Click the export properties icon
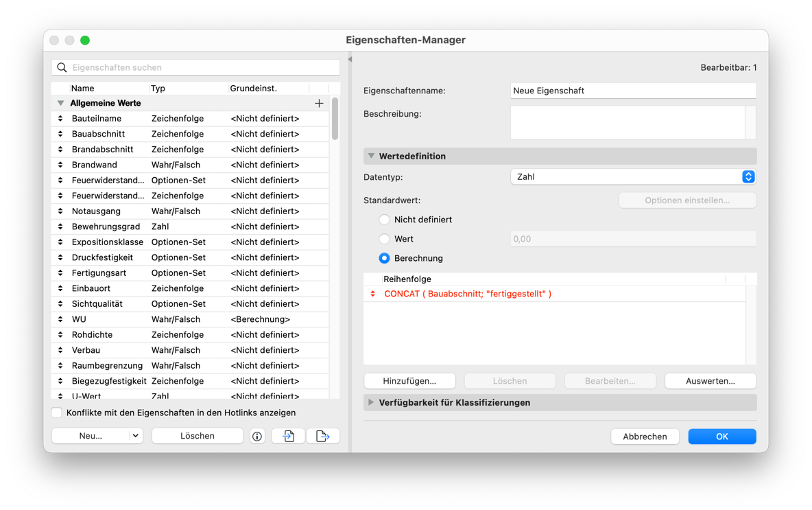812x510 pixels. click(x=322, y=437)
